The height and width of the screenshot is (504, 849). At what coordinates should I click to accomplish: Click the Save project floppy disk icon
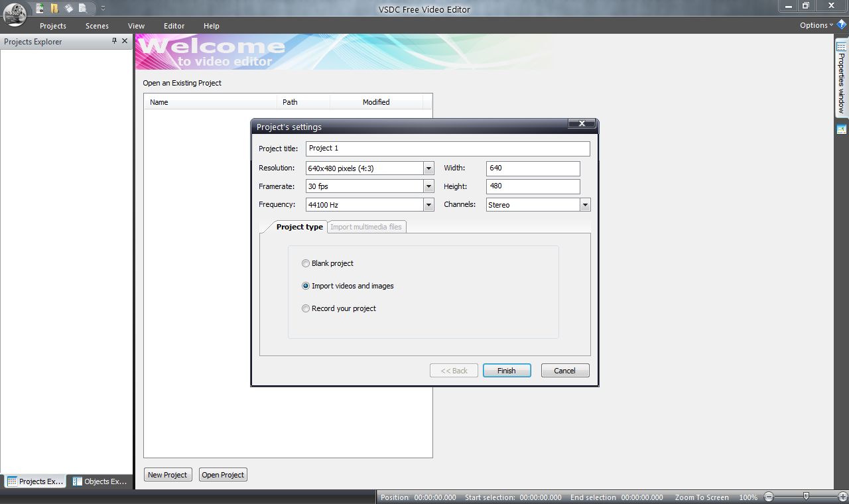point(68,9)
